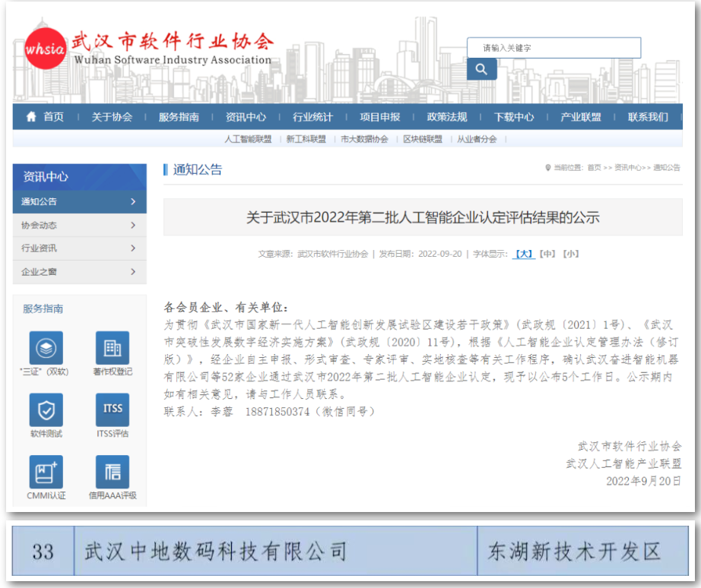This screenshot has width=701, height=588.
Task: Expand the 协会动态 sidebar arrow
Action: [133, 225]
